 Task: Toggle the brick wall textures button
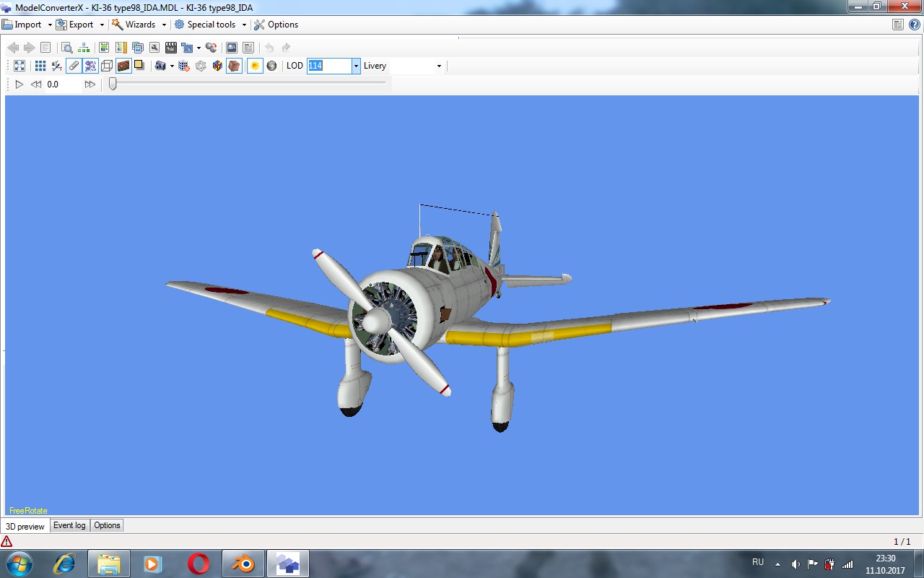tap(123, 66)
